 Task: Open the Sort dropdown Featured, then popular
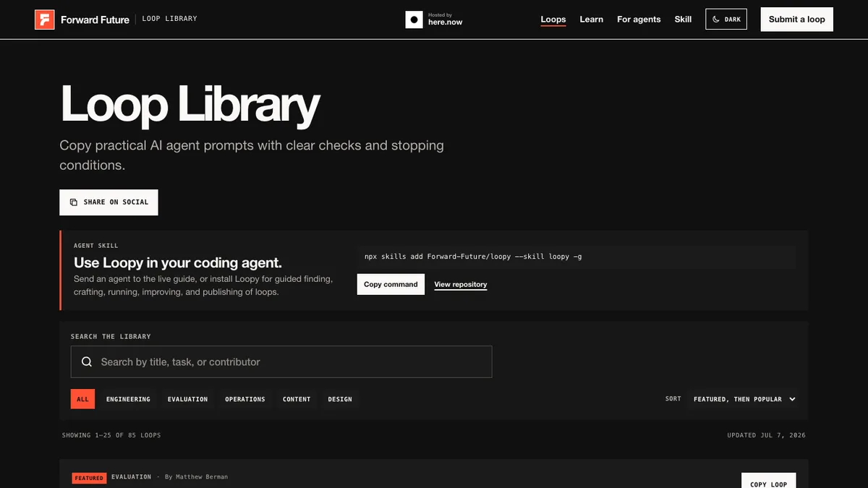744,399
